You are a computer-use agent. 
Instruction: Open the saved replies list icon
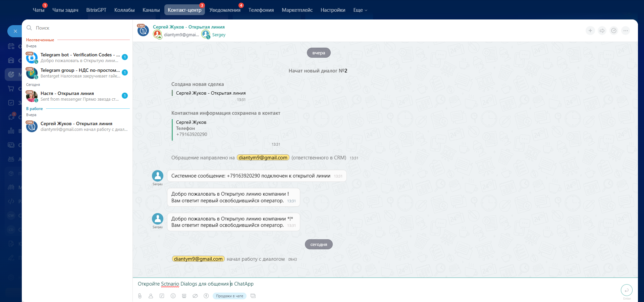[x=184, y=296]
